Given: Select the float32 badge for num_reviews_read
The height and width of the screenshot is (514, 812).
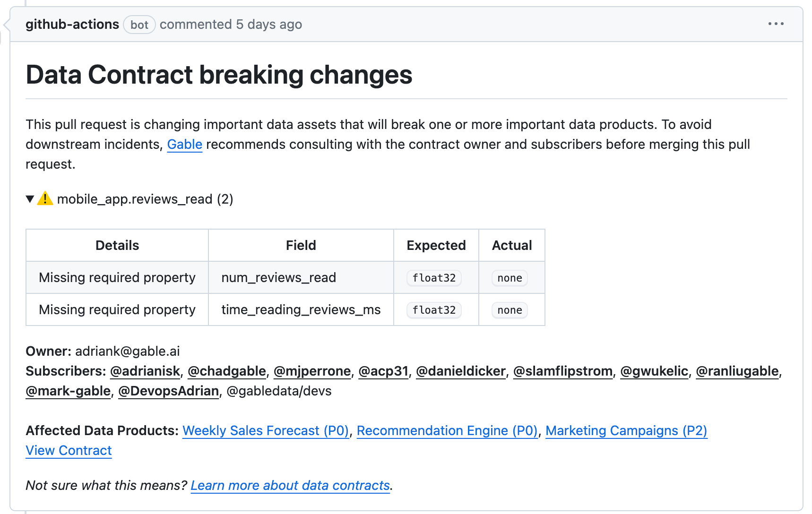Looking at the screenshot, I should (x=433, y=278).
